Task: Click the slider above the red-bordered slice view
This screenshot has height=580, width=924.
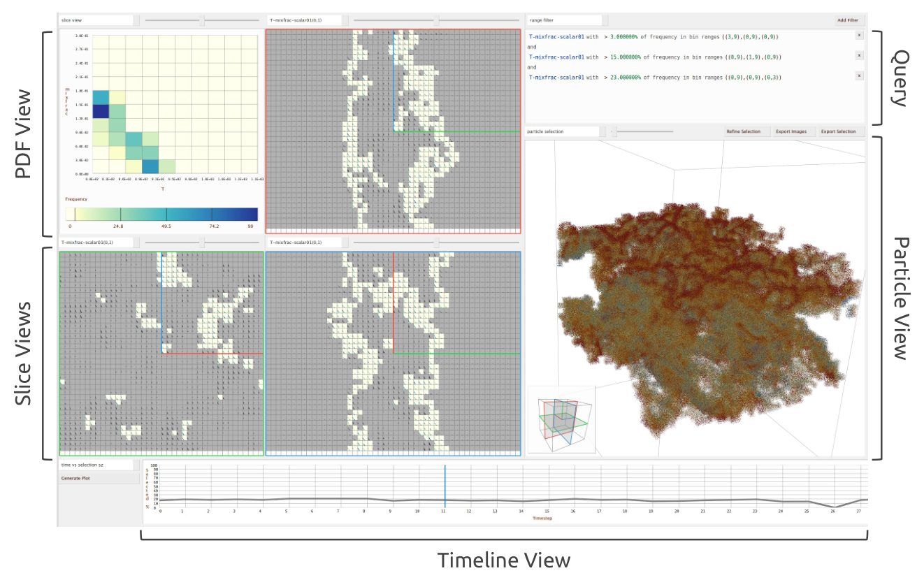Action: click(437, 20)
